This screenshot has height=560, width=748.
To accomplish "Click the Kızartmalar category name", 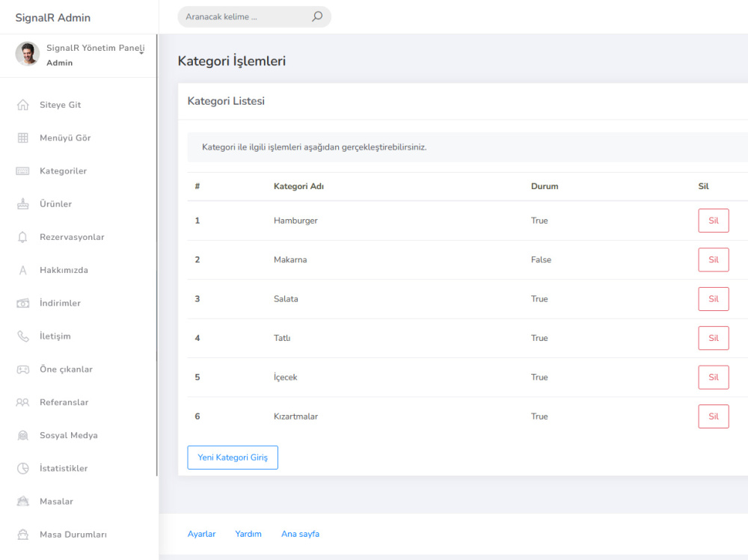I will tap(295, 416).
